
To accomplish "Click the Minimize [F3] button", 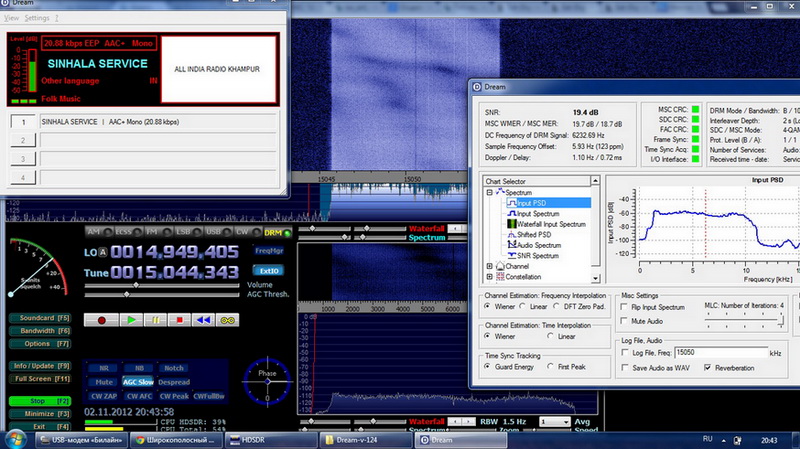I will pyautogui.click(x=40, y=414).
